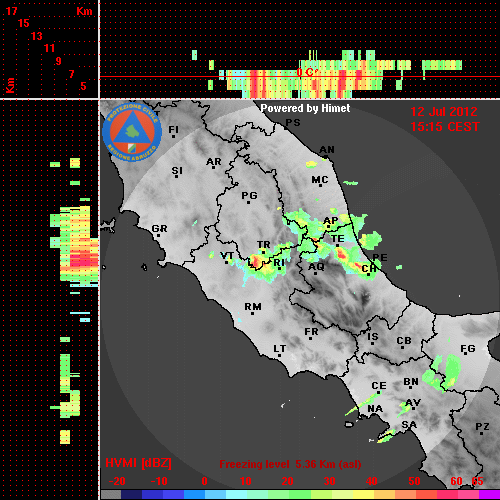Click the '7' height scale value
Image resolution: width=500 pixels, height=500 pixels.
71,74
